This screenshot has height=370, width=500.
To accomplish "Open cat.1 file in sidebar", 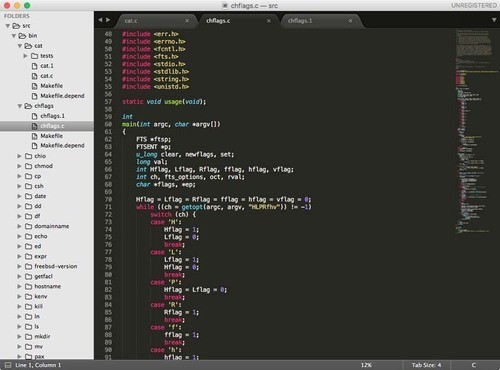I will click(47, 66).
